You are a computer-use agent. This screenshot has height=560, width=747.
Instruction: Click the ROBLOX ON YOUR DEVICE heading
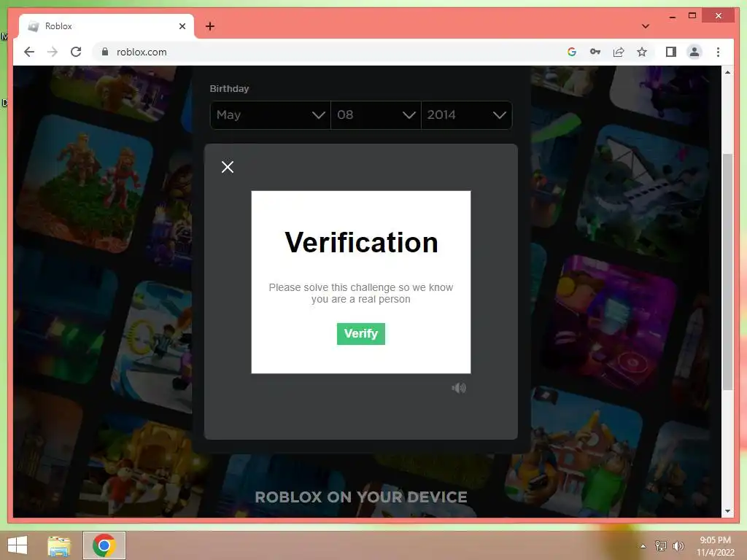click(360, 497)
